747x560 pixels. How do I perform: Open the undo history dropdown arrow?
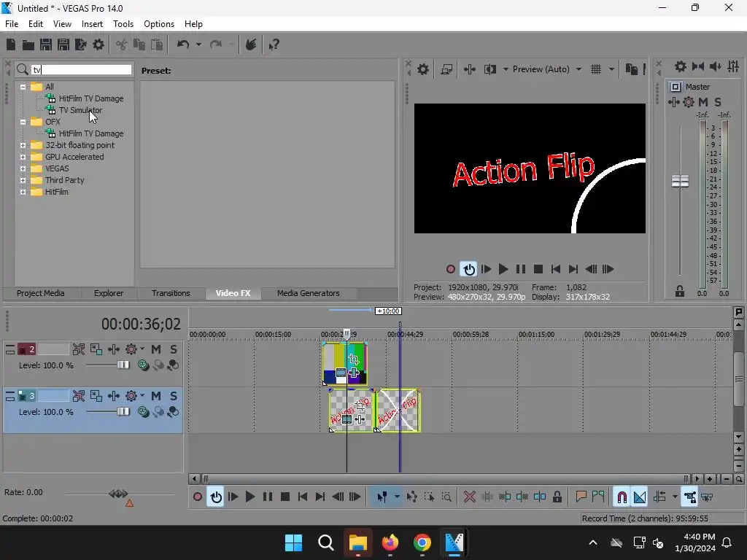[x=198, y=44]
